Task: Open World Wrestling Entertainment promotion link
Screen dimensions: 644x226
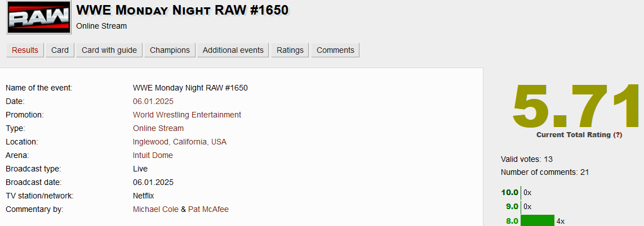Action: pos(187,115)
